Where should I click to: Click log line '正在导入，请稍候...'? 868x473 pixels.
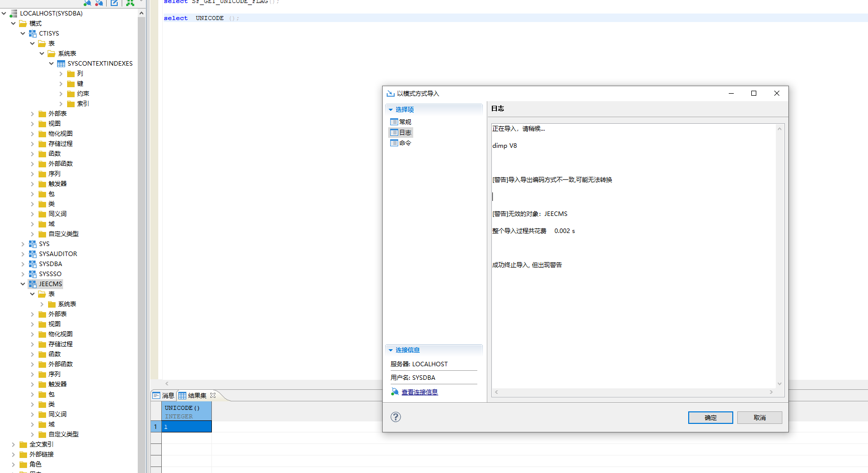(x=518, y=129)
